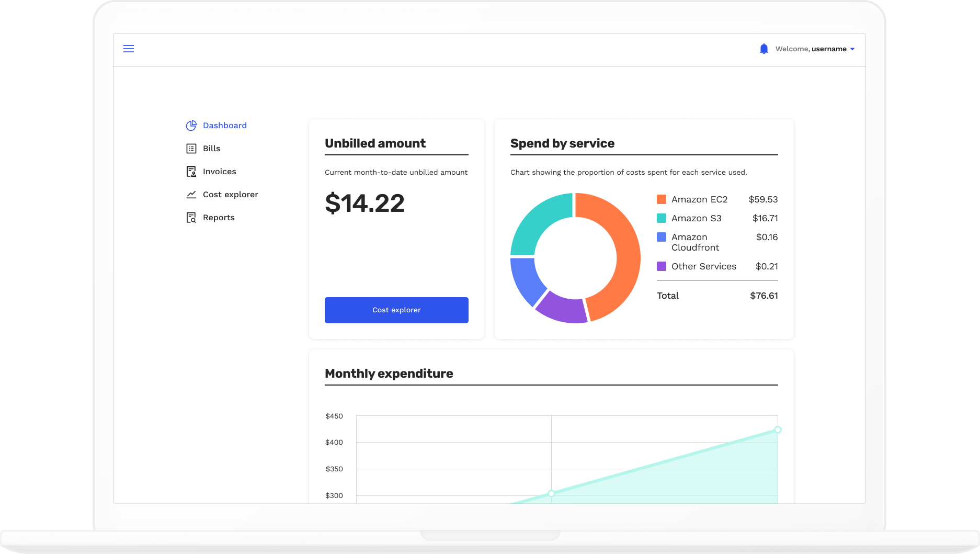980x554 pixels.
Task: Click the Dashboard pie chart icon
Action: [x=191, y=126]
